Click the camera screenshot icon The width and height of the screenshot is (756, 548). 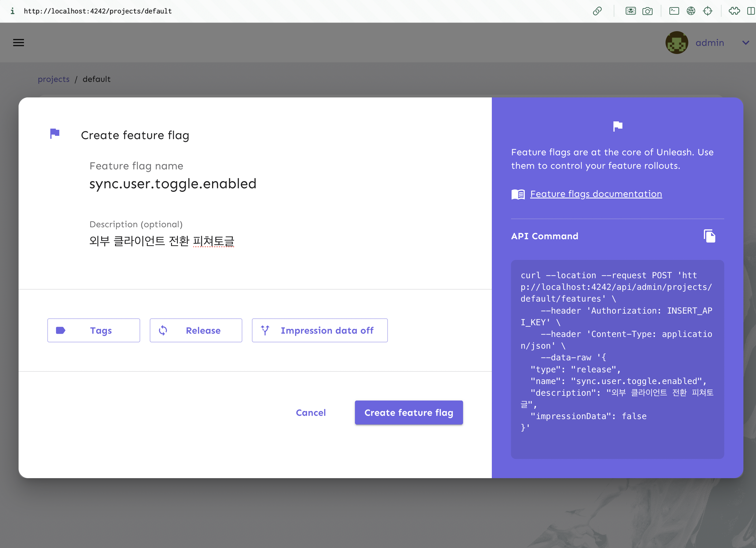[647, 11]
